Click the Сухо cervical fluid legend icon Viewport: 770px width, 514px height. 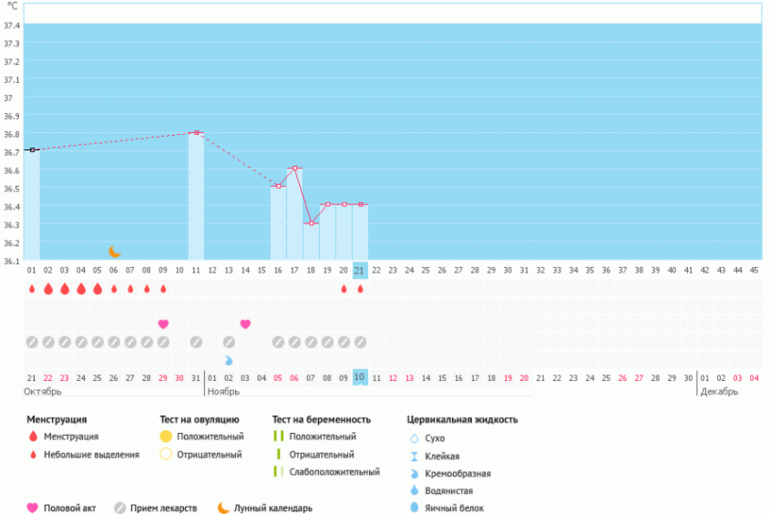coord(414,438)
